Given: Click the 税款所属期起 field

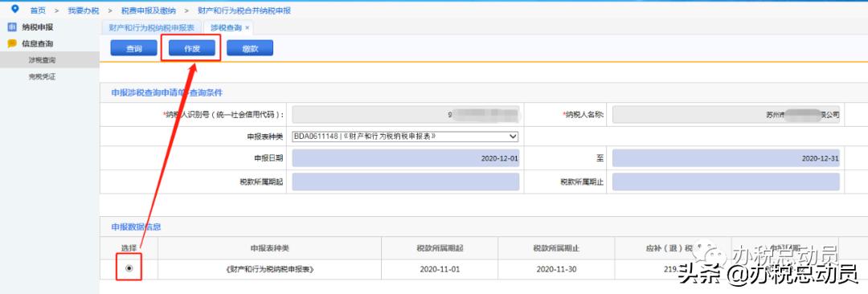Looking at the screenshot, I should tap(406, 182).
